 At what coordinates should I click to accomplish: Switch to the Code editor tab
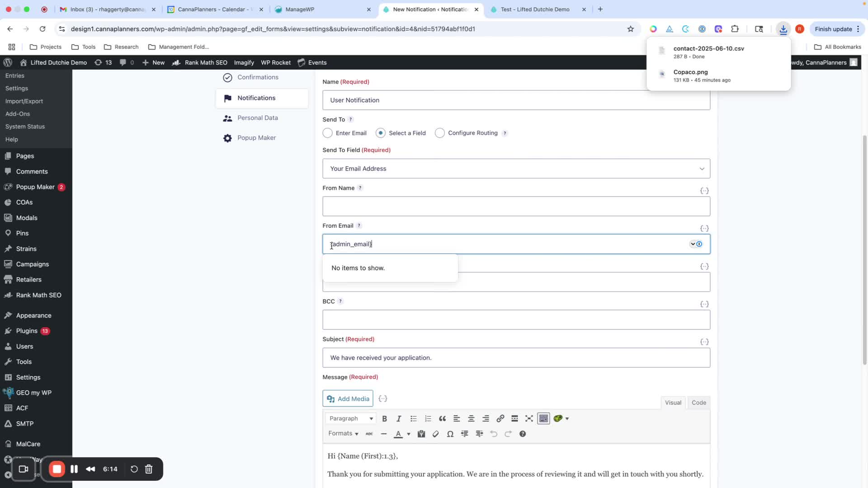698,403
